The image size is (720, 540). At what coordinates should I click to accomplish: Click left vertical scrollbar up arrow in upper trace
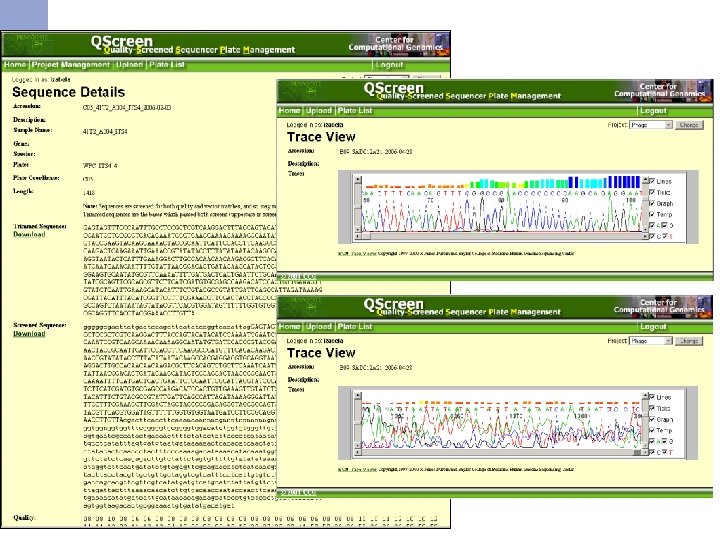click(358, 179)
